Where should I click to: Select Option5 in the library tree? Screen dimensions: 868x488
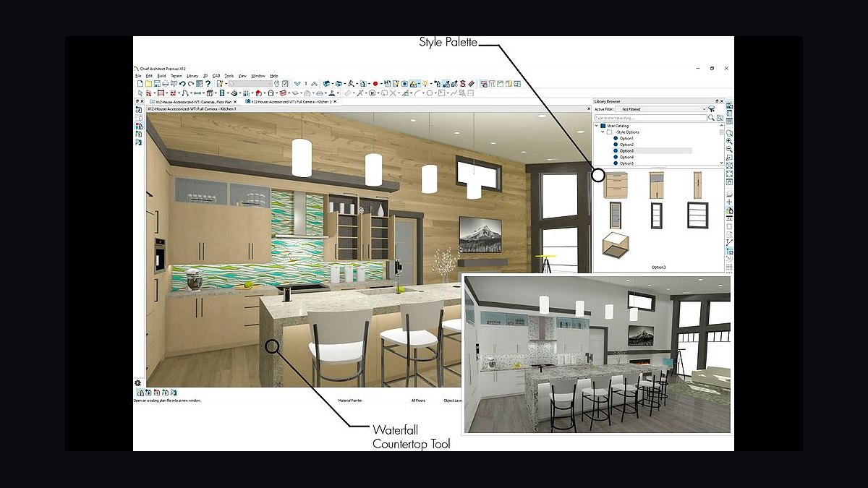point(626,163)
